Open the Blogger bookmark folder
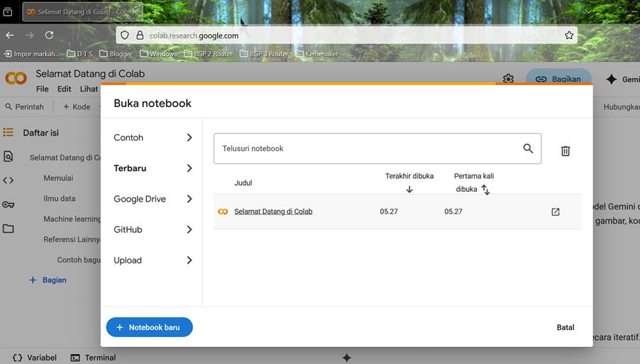Image resolution: width=640 pixels, height=364 pixels. click(x=116, y=54)
